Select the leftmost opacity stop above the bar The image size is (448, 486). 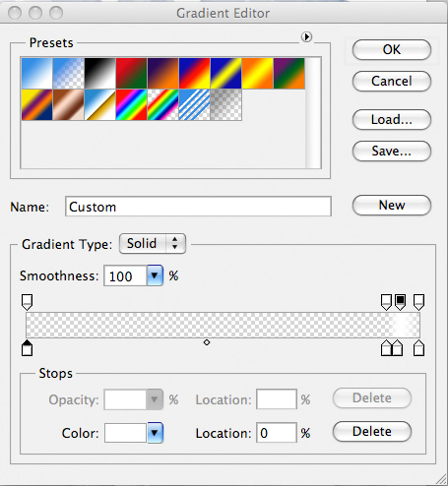pos(27,302)
